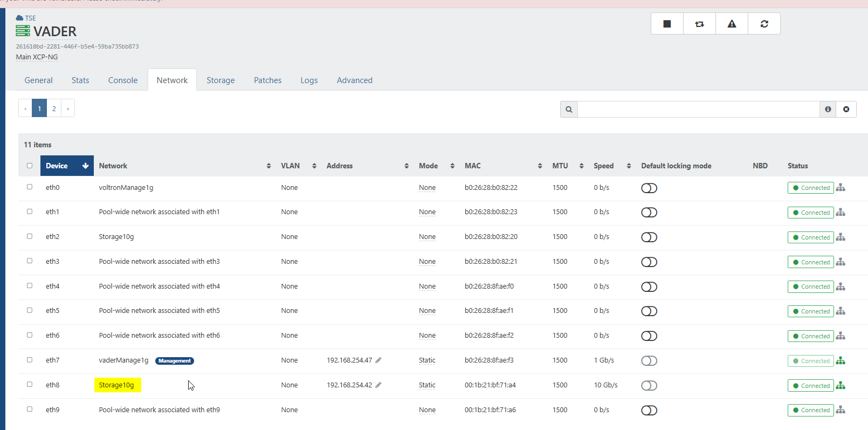Switch to the Storage tab
Image resolution: width=868 pixels, height=430 pixels.
pyautogui.click(x=221, y=80)
